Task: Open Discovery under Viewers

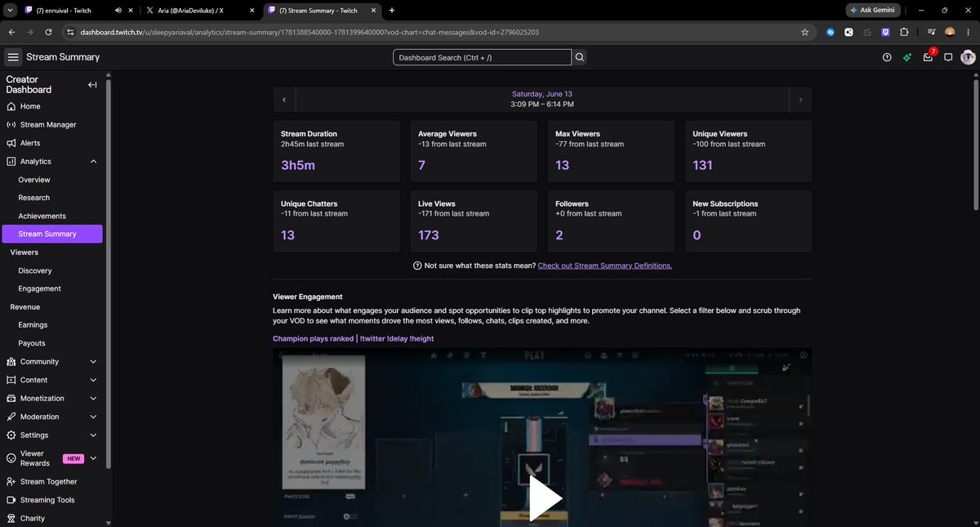Action: [35, 270]
